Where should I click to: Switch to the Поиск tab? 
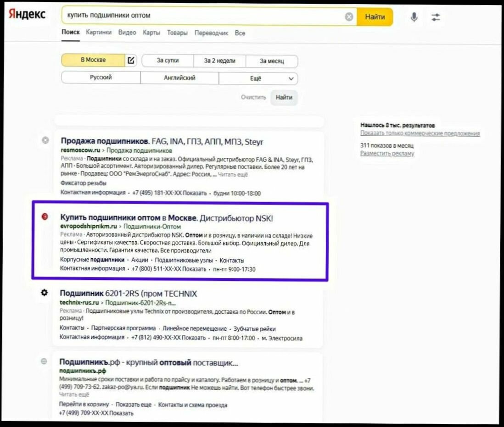70,32
